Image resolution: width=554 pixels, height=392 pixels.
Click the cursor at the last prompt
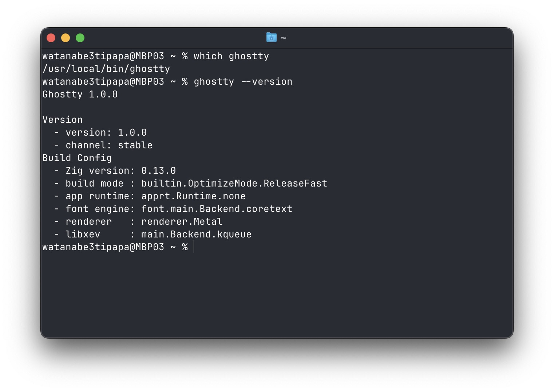194,247
